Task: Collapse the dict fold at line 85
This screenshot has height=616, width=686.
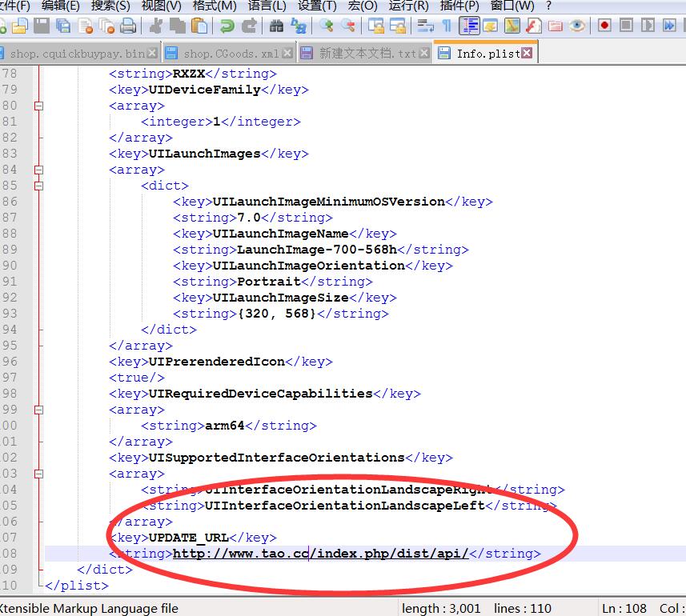Action: point(38,186)
